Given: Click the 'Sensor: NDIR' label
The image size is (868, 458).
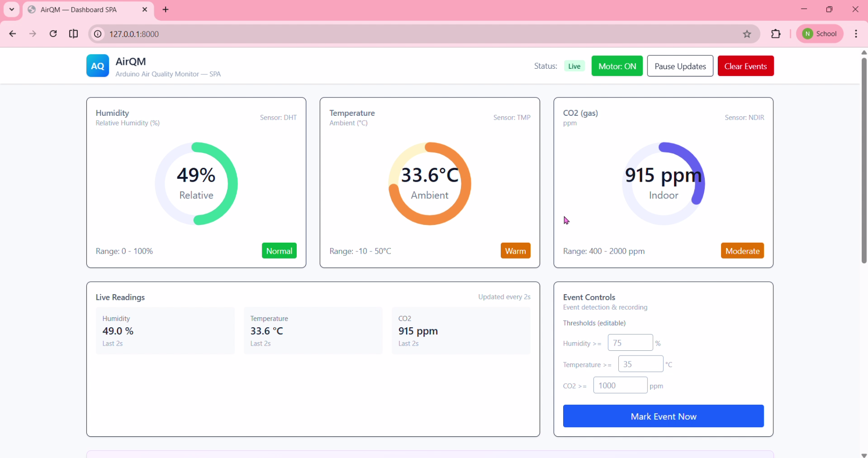Looking at the screenshot, I should pos(744,117).
